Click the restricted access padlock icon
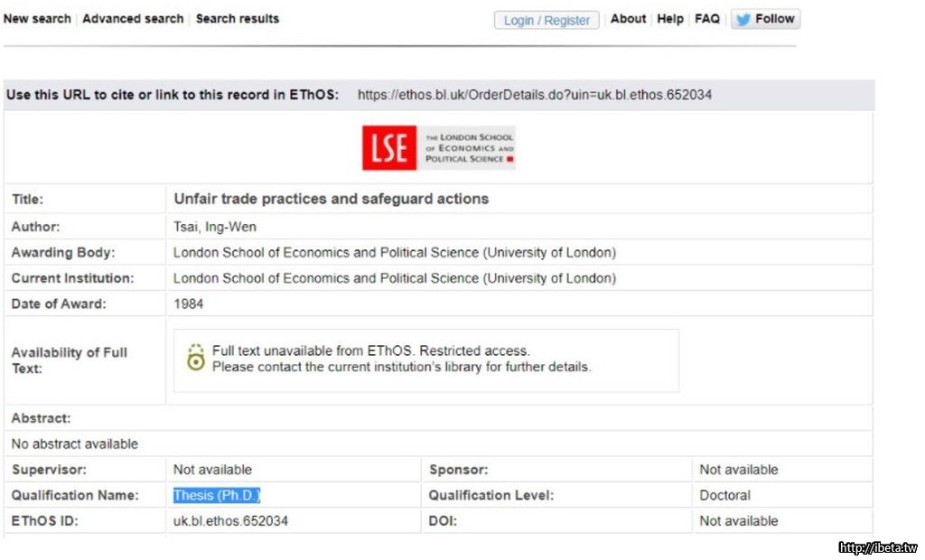This screenshot has width=925, height=560. tap(195, 358)
